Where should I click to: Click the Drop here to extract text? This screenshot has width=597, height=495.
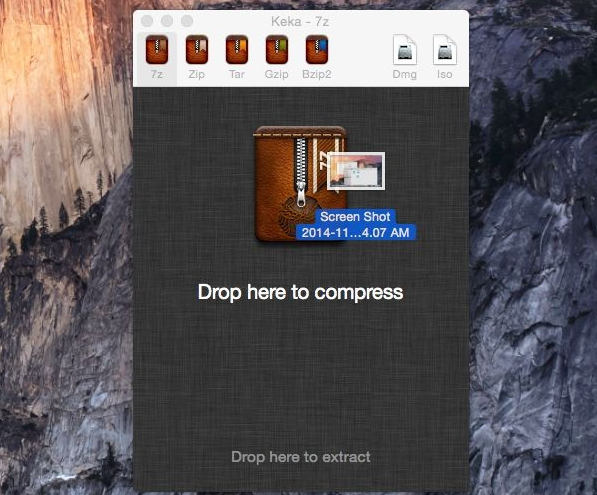(301, 457)
